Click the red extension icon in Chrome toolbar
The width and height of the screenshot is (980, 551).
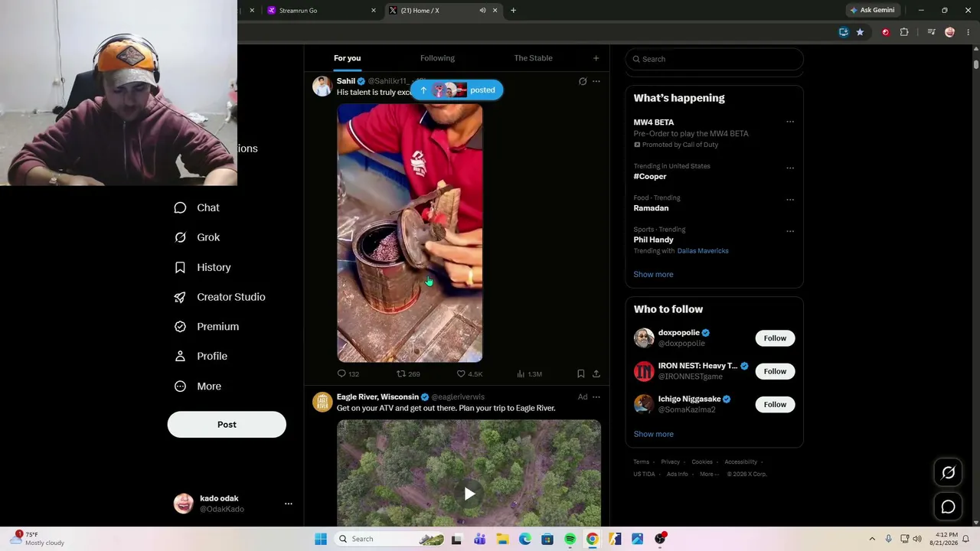[x=886, y=32]
